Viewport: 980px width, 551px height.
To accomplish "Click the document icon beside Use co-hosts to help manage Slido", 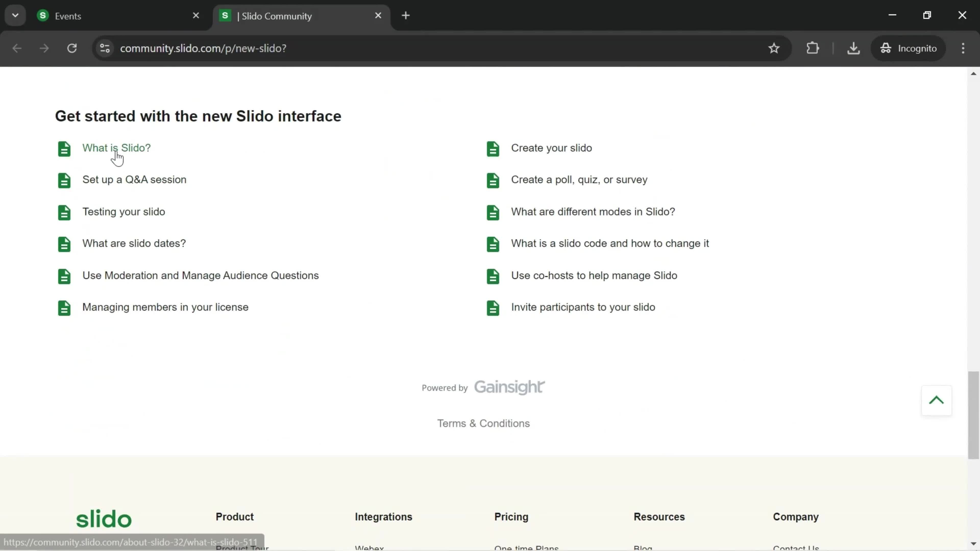I will click(493, 277).
